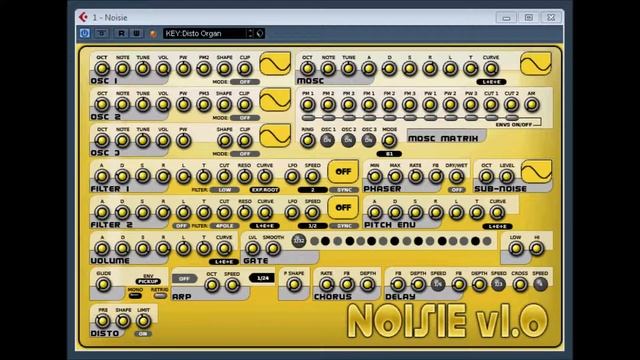The image size is (640, 360).
Task: Click the Write automation W button
Action: coord(136,33)
